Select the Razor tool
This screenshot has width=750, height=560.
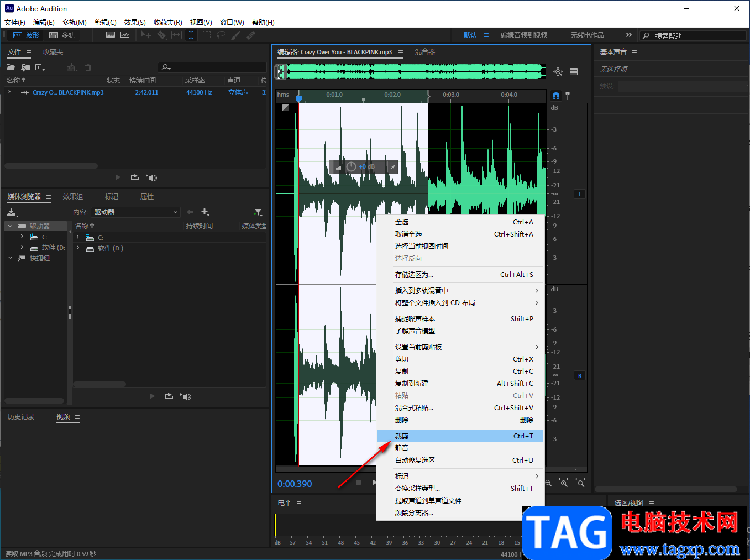pyautogui.click(x=161, y=35)
